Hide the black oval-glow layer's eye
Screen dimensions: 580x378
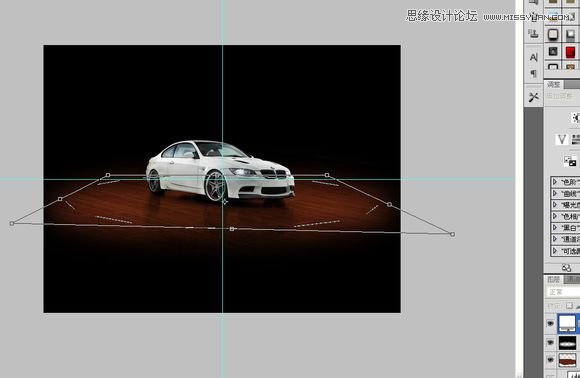coord(550,342)
